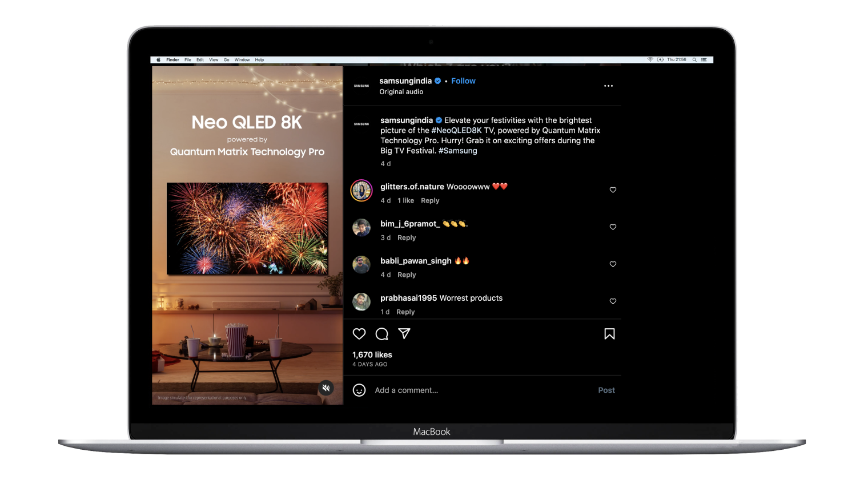Open more options three-dot menu

click(608, 86)
